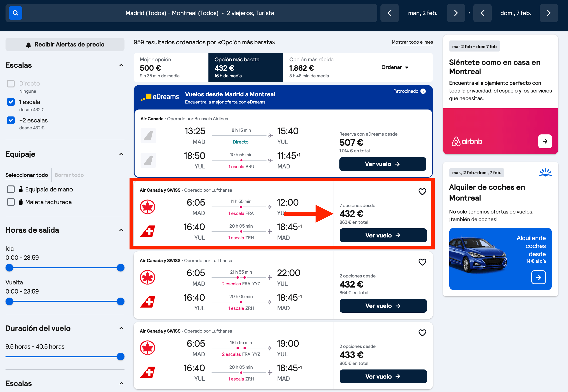The height and width of the screenshot is (392, 568).
Task: Favorite the 433 € flight with heart icon
Action: pyautogui.click(x=422, y=333)
